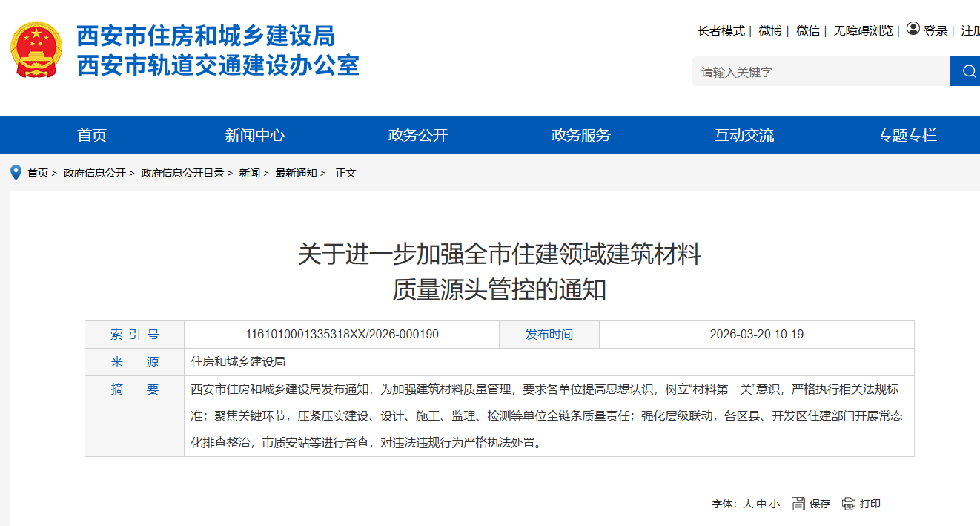Click the 最新通知 breadcrumb link
The image size is (980, 526).
coord(296,173)
